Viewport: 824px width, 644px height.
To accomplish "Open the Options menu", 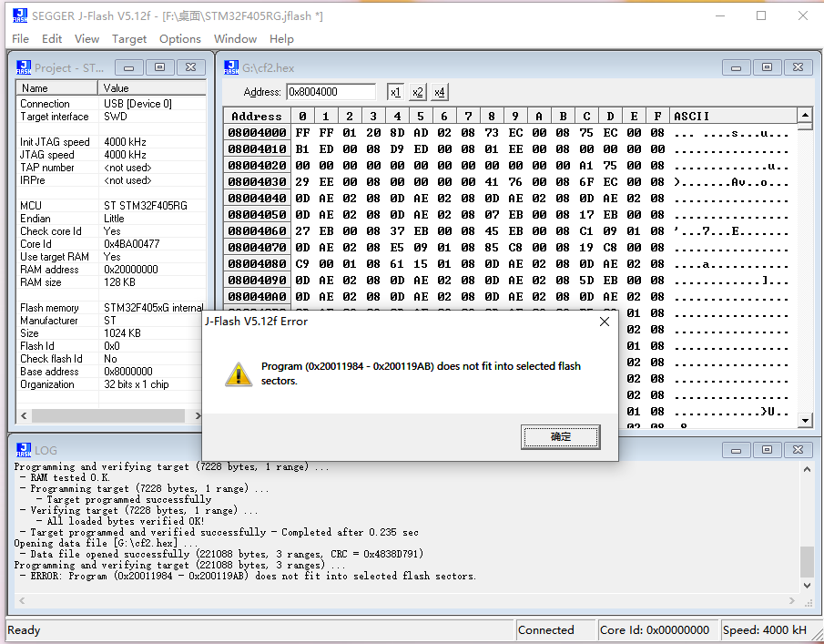I will pos(180,38).
